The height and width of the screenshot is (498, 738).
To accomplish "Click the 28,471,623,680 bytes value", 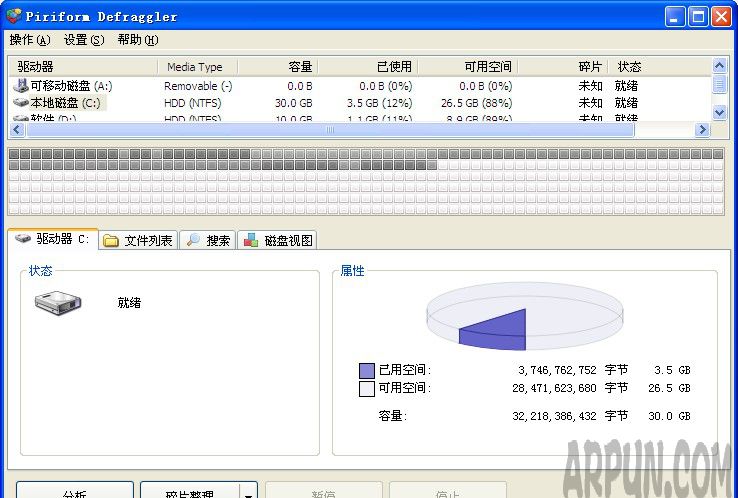I will pyautogui.click(x=554, y=388).
